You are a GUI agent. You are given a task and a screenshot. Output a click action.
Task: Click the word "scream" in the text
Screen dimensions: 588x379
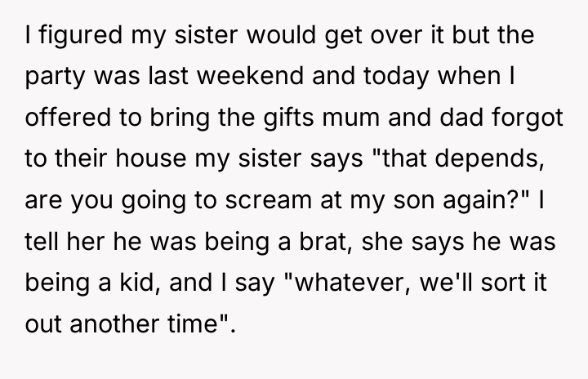pyautogui.click(x=268, y=200)
